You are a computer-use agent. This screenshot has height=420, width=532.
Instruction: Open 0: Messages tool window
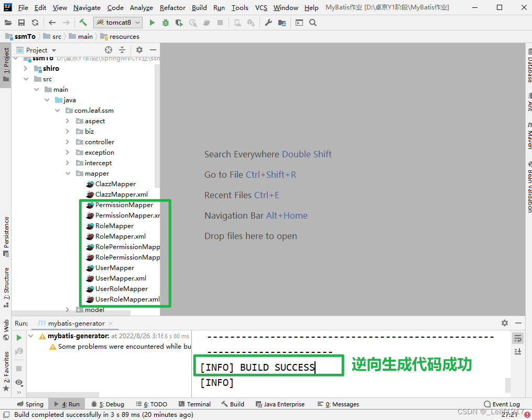click(x=338, y=404)
